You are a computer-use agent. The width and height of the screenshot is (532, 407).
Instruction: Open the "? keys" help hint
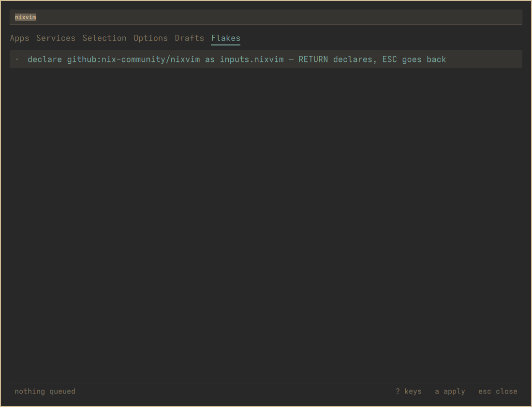coord(409,392)
